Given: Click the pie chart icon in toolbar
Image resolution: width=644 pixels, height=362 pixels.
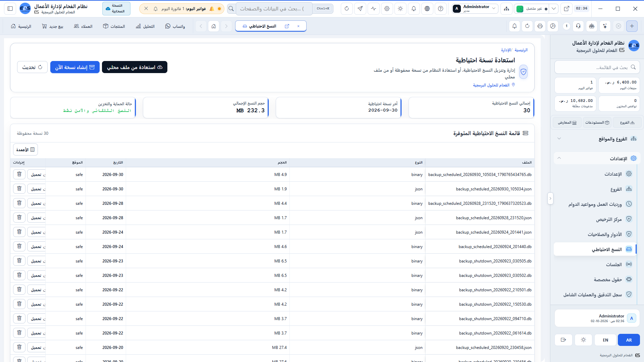Looking at the screenshot, I should point(553,26).
